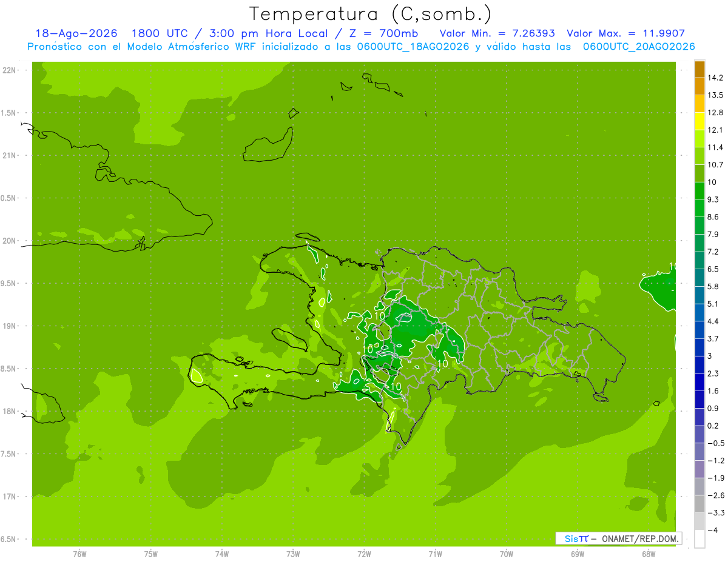
Task: Click the "20N" latitude label
Action: coord(10,241)
